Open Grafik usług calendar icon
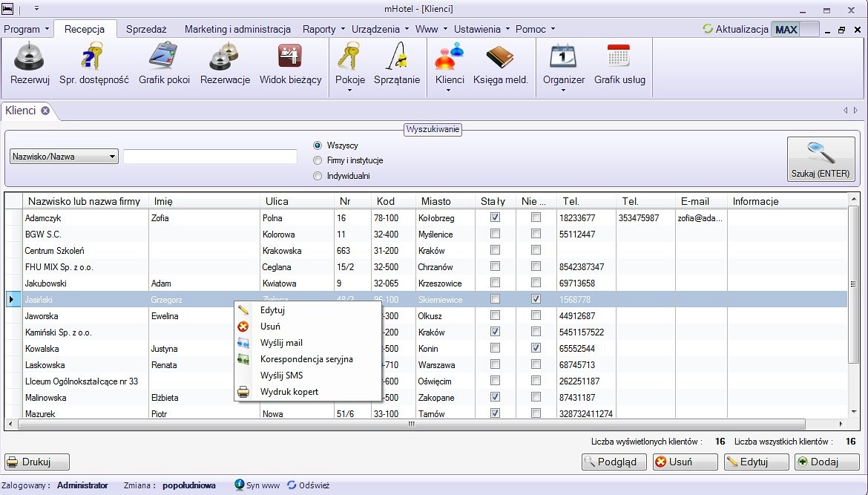The width and height of the screenshot is (868, 495). click(x=619, y=56)
